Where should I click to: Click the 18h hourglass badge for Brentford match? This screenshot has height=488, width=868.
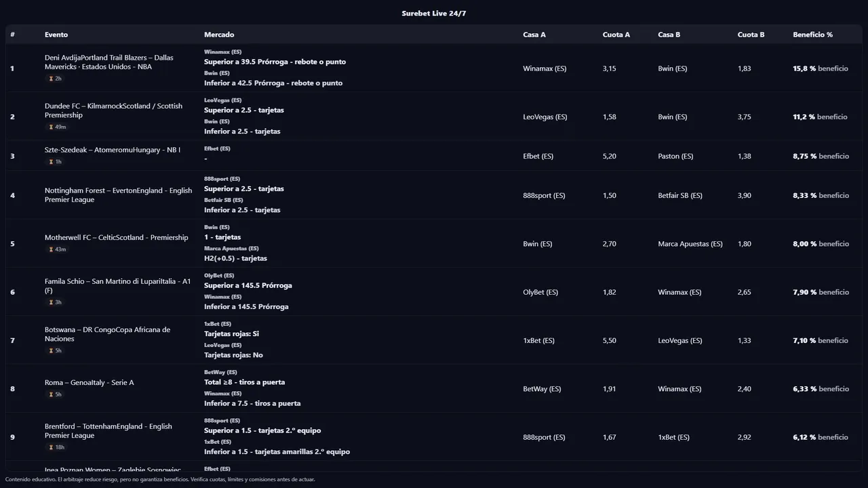coord(57,447)
